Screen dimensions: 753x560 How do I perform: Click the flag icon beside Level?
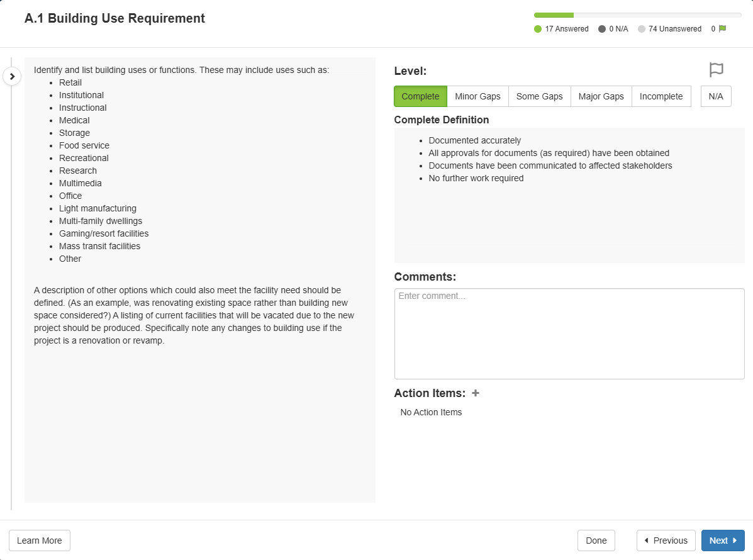[x=716, y=70]
